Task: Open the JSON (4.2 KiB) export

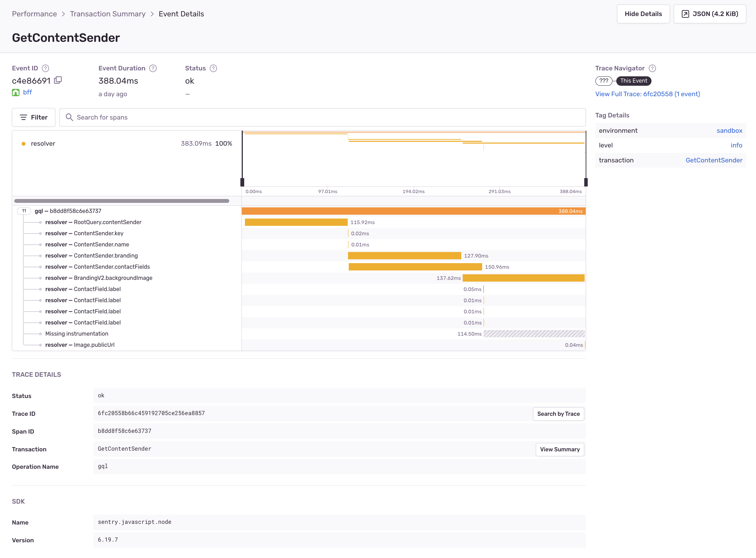Action: pyautogui.click(x=710, y=14)
